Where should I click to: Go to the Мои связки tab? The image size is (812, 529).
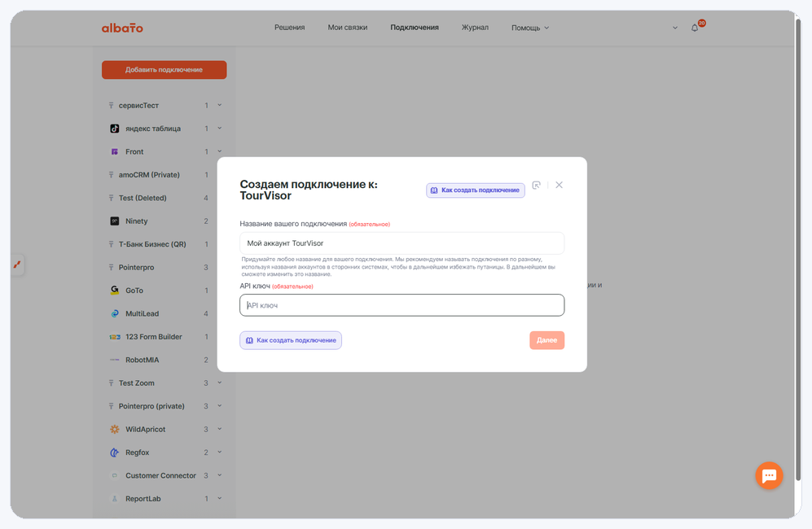(348, 28)
